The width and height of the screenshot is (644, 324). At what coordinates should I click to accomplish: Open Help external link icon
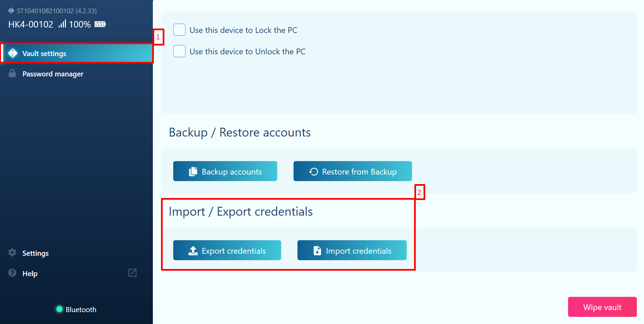[132, 273]
